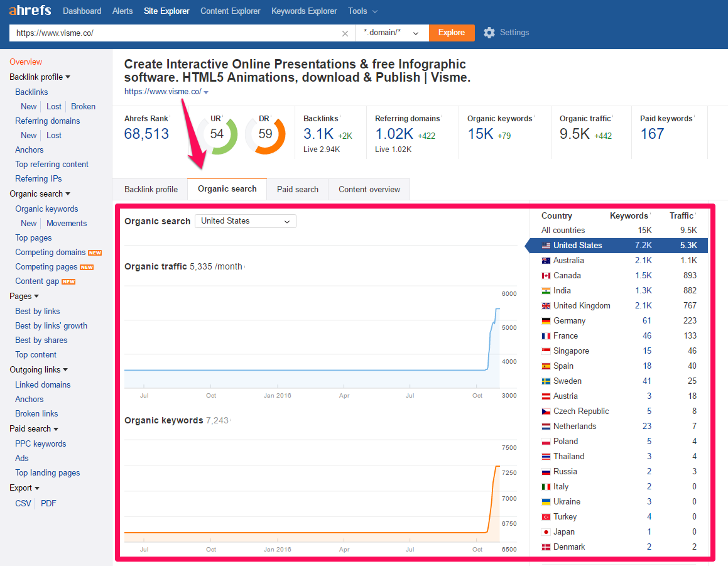The image size is (728, 566).
Task: Click the Czech Republic flag icon
Action: (546, 411)
